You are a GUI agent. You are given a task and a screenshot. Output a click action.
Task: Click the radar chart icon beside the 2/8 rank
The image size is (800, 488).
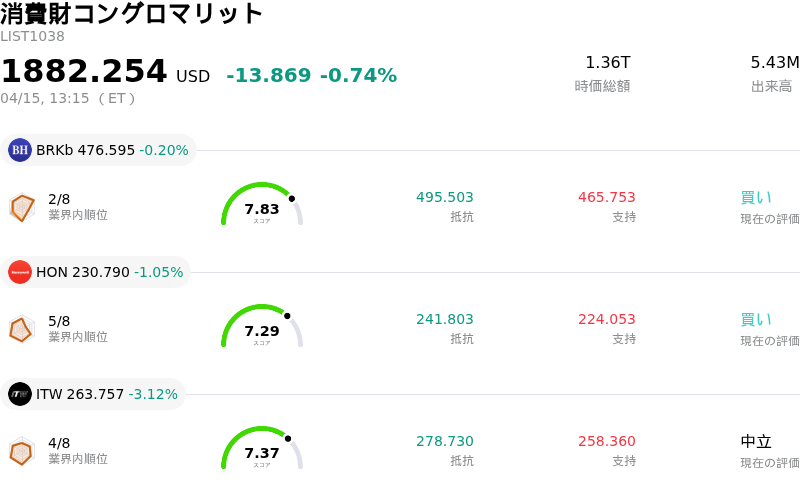(x=22, y=207)
